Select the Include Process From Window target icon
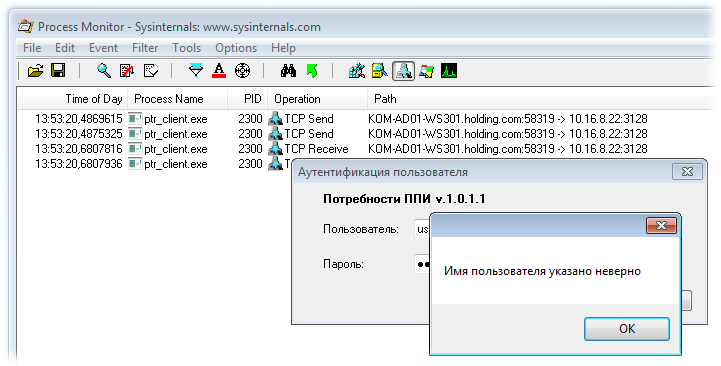Screen dimensions: 721x366 242,71
